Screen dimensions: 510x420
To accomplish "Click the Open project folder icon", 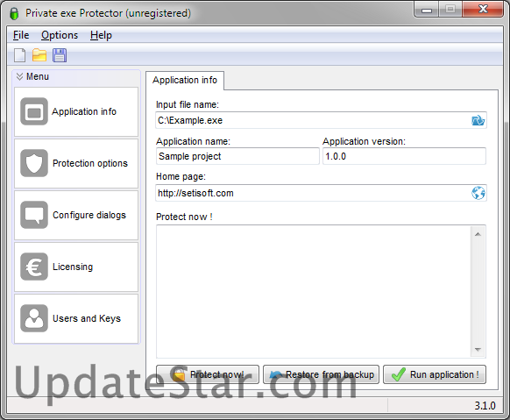I will (39, 55).
